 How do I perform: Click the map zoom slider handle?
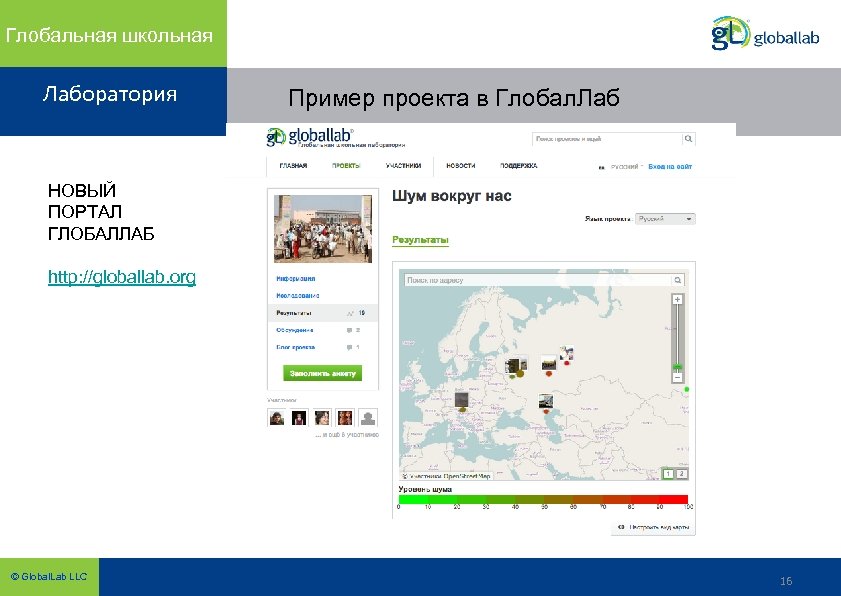[677, 366]
